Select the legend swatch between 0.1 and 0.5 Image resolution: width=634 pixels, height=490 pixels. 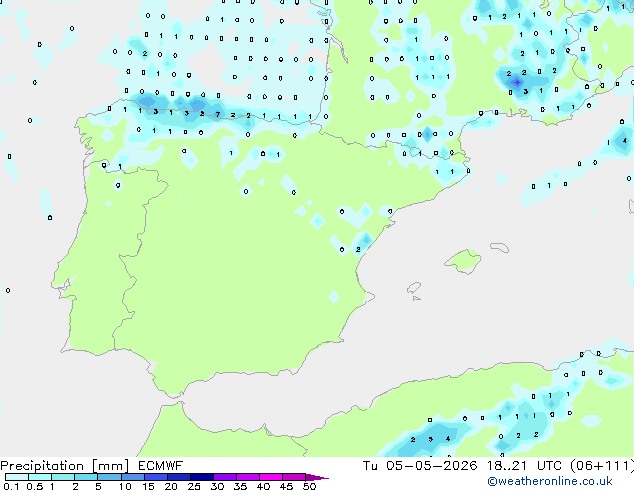17,477
